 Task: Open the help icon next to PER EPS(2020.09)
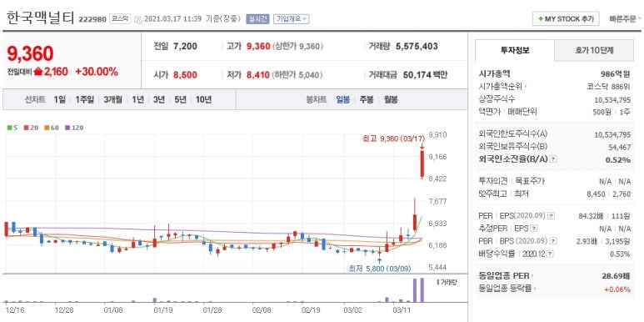(552, 215)
